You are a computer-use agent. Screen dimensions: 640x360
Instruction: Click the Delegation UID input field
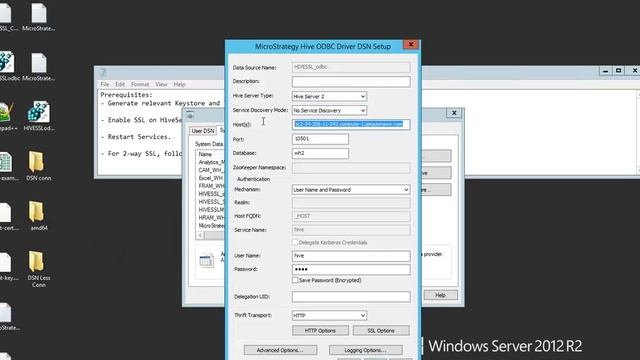pyautogui.click(x=351, y=297)
